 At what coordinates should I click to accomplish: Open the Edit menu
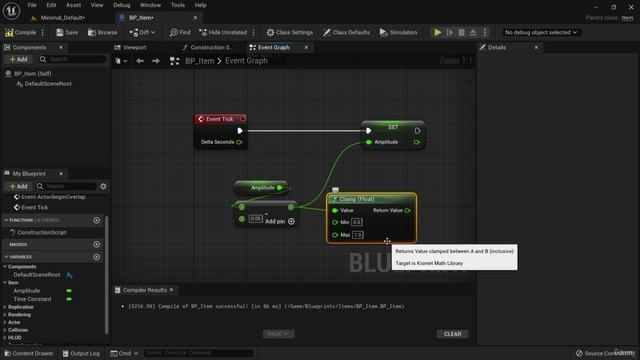[x=51, y=5]
